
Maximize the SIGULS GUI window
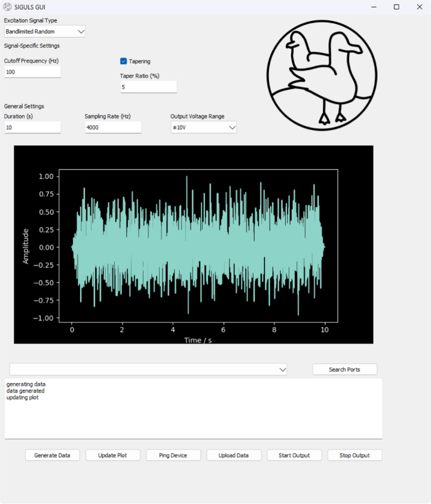[396, 7]
